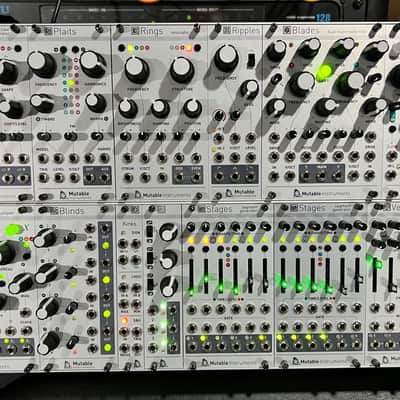The image size is (400, 400).
Task: Select the Plaits LEVEL input jack
Action: [59, 177]
